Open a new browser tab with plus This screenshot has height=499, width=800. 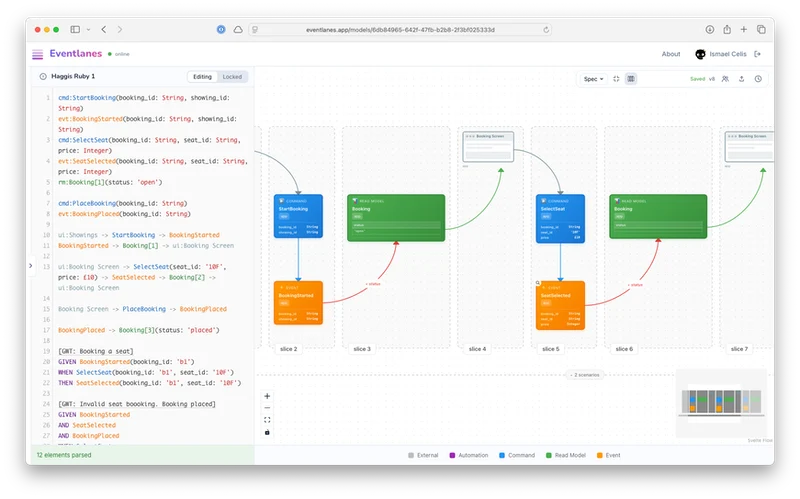[x=744, y=30]
